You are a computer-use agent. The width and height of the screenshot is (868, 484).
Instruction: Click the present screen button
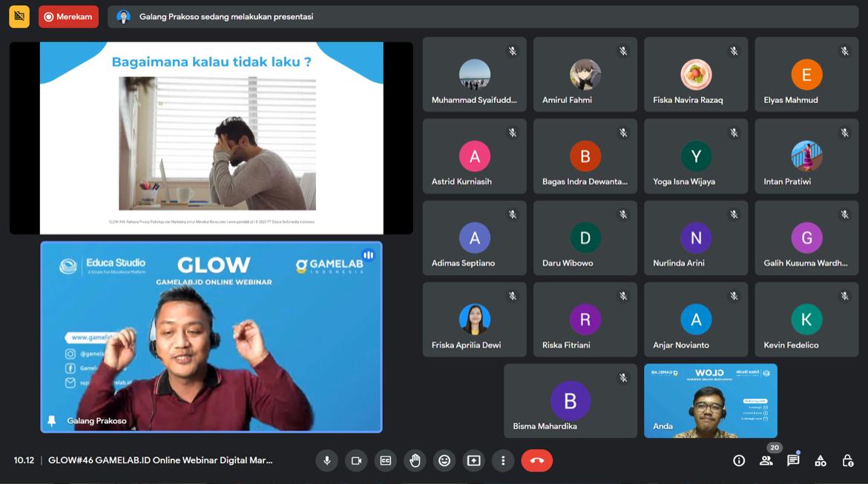coord(474,461)
